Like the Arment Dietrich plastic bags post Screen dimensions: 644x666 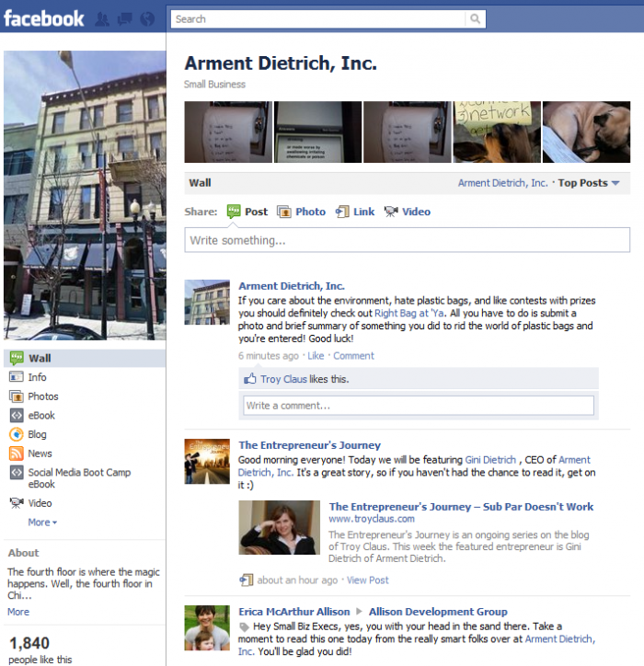coord(316,355)
